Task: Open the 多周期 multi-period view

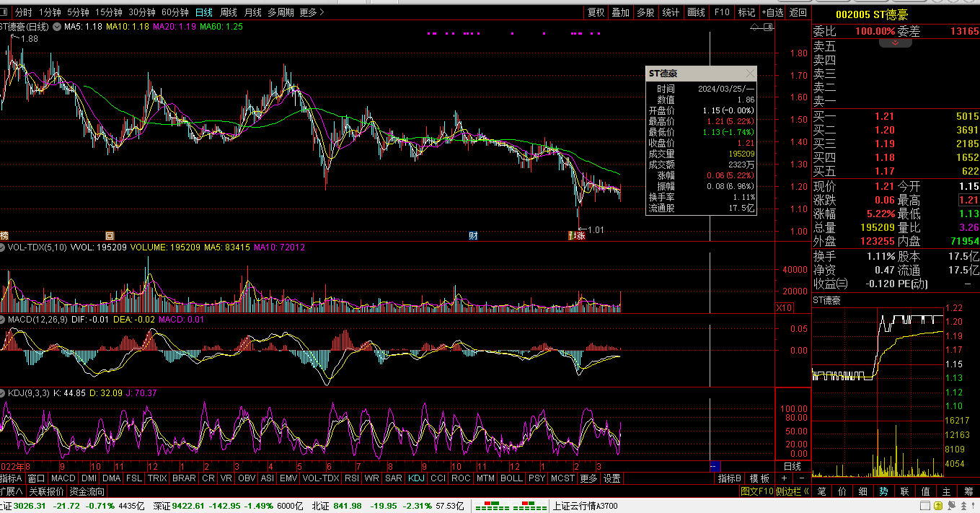Action: point(281,12)
